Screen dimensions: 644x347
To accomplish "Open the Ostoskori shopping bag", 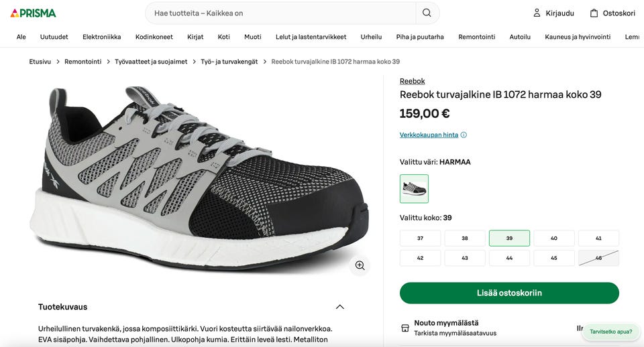I will (594, 13).
